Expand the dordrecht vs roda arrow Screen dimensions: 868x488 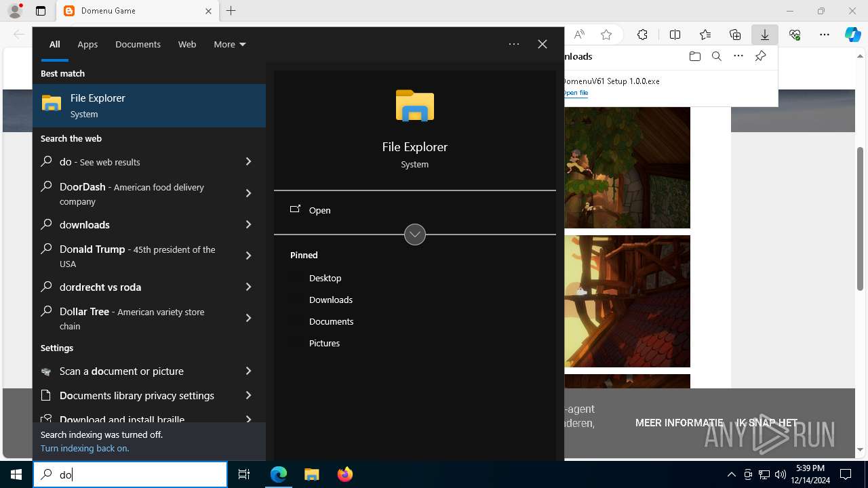248,287
